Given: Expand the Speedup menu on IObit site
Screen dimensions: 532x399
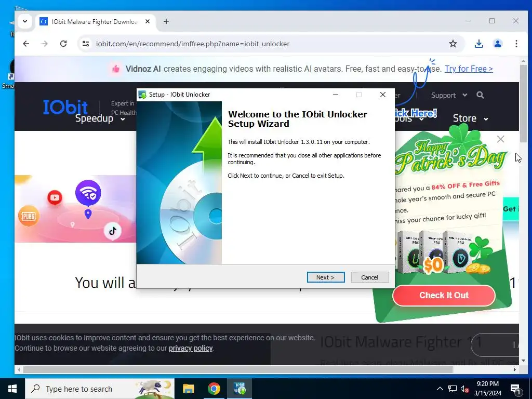Looking at the screenshot, I should 100,118.
